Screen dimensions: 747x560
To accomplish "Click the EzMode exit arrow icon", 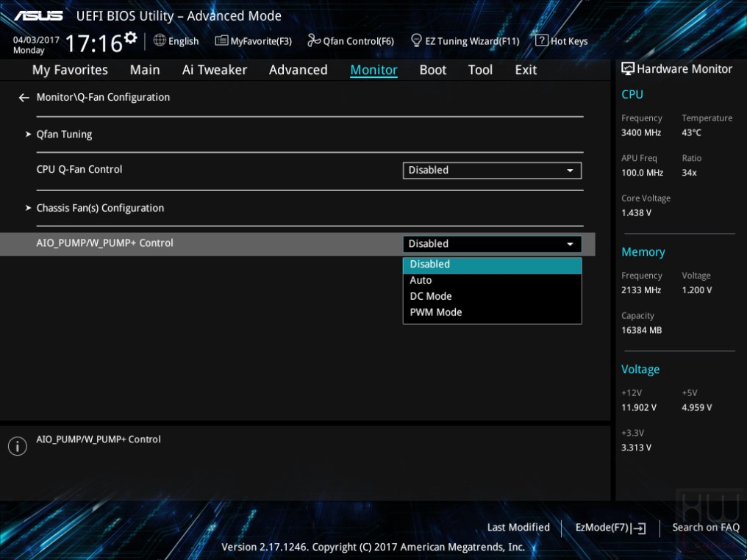I will pyautogui.click(x=640, y=528).
